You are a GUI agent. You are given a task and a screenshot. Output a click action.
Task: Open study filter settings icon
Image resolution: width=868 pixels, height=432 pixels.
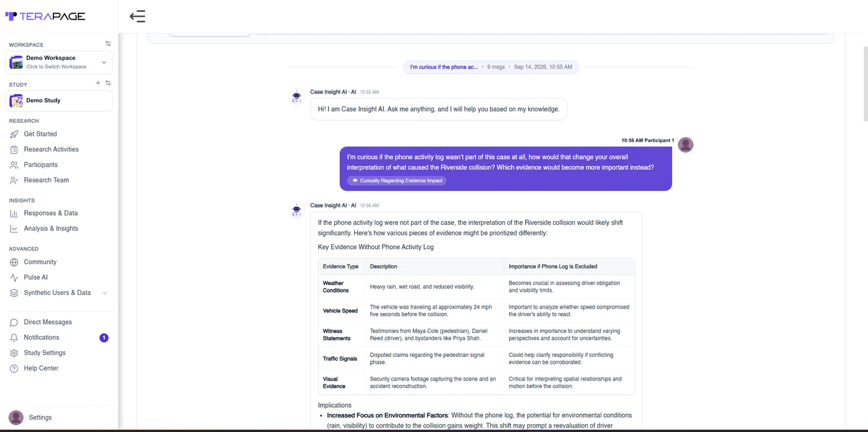point(108,83)
